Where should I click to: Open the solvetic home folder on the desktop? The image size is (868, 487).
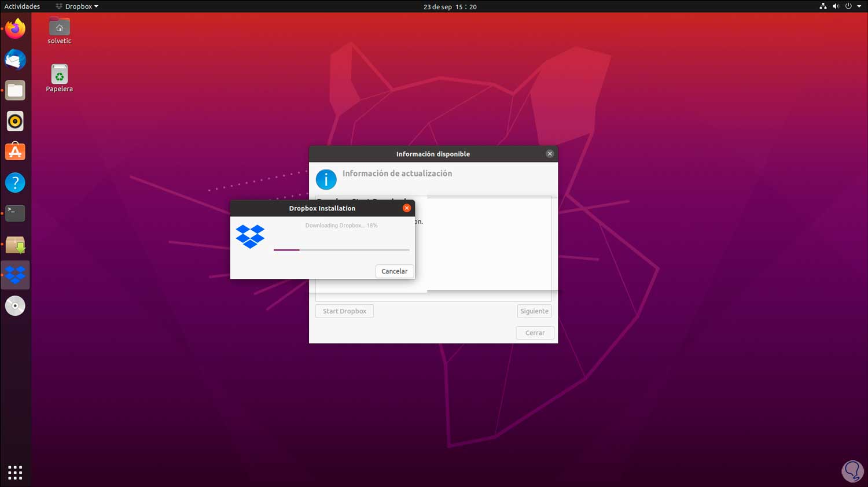(60, 31)
